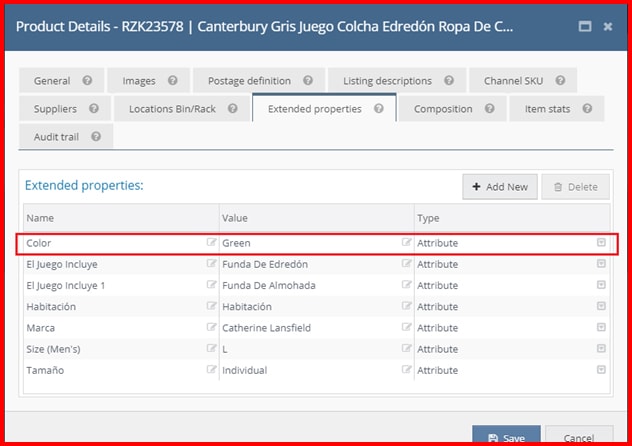Edit the Green value icon
Screen dimensions: 632x446
tap(407, 242)
